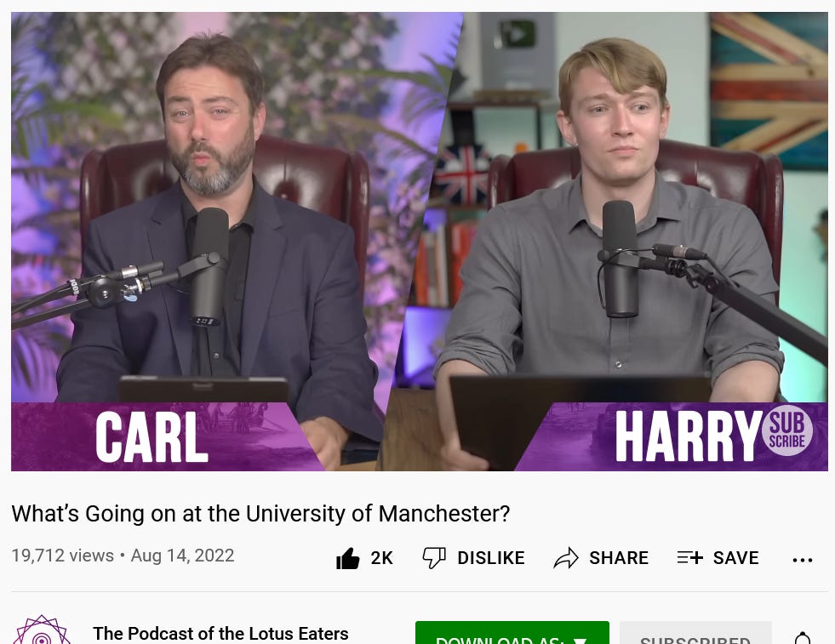The image size is (835, 644).
Task: Click the Aug 14, 2022 upload date
Action: (183, 556)
